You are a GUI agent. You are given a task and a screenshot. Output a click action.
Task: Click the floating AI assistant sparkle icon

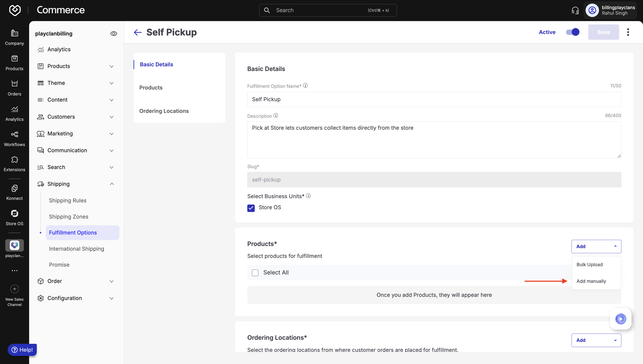coord(620,319)
